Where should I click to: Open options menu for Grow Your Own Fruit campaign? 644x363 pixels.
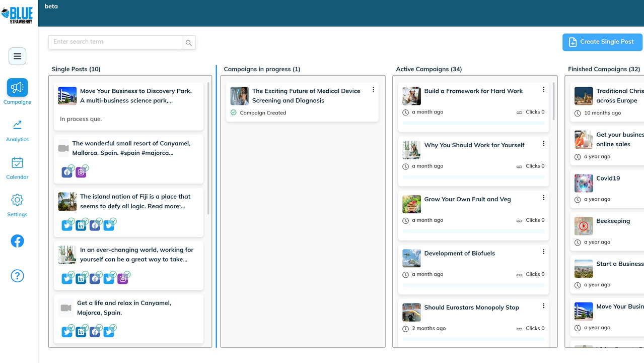click(543, 198)
